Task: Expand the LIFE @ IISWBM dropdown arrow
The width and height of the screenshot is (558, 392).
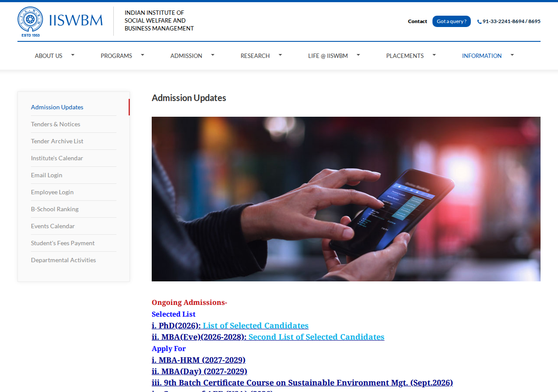Action: [358, 55]
